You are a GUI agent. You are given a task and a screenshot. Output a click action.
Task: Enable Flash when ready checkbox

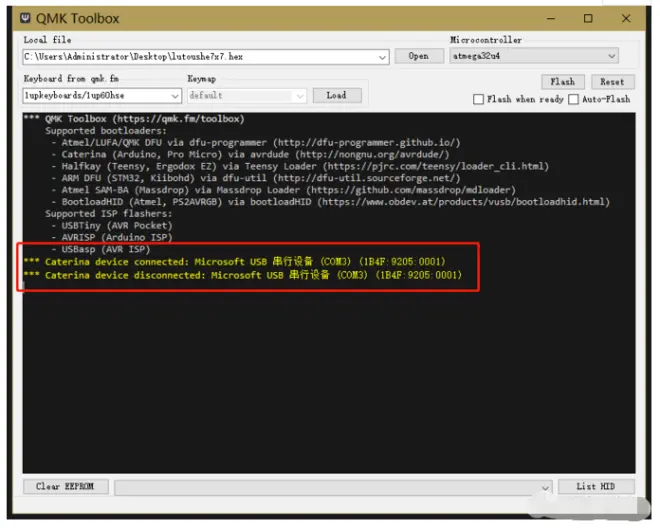pos(478,99)
